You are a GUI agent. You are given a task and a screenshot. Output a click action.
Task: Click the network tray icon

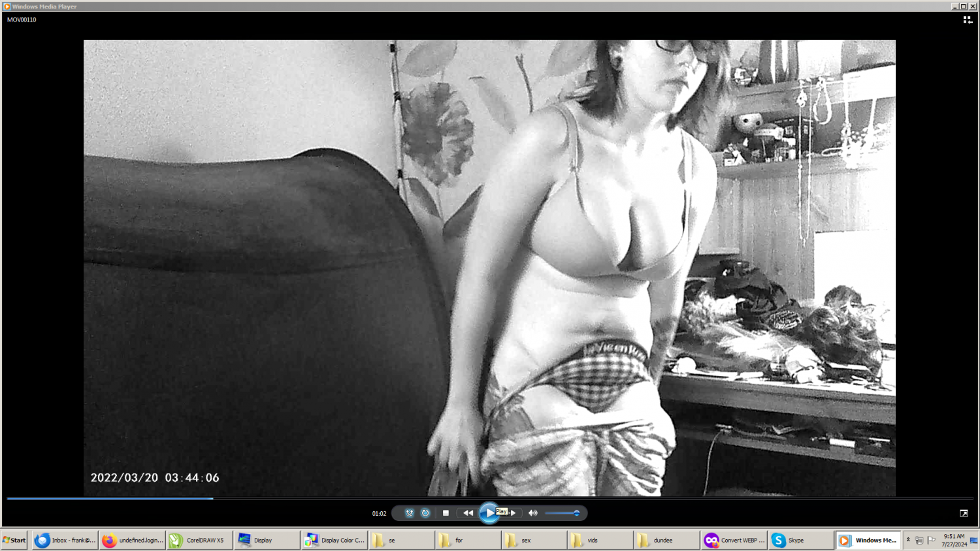point(919,541)
